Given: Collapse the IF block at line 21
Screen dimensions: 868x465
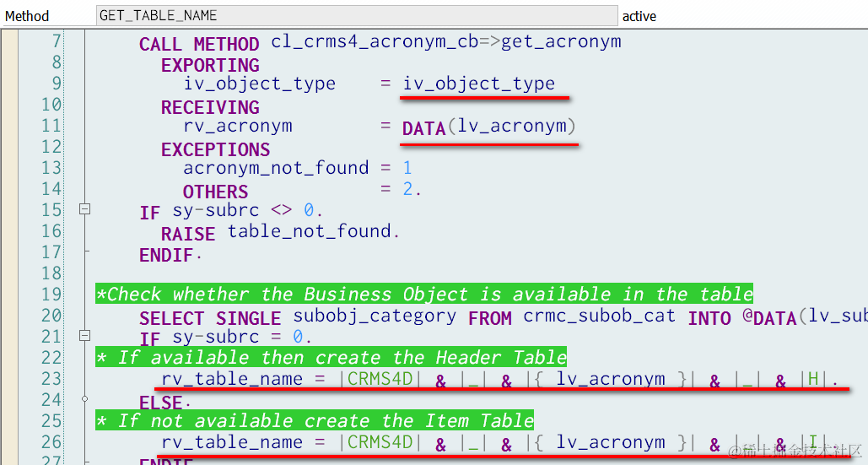Looking at the screenshot, I should [x=84, y=336].
